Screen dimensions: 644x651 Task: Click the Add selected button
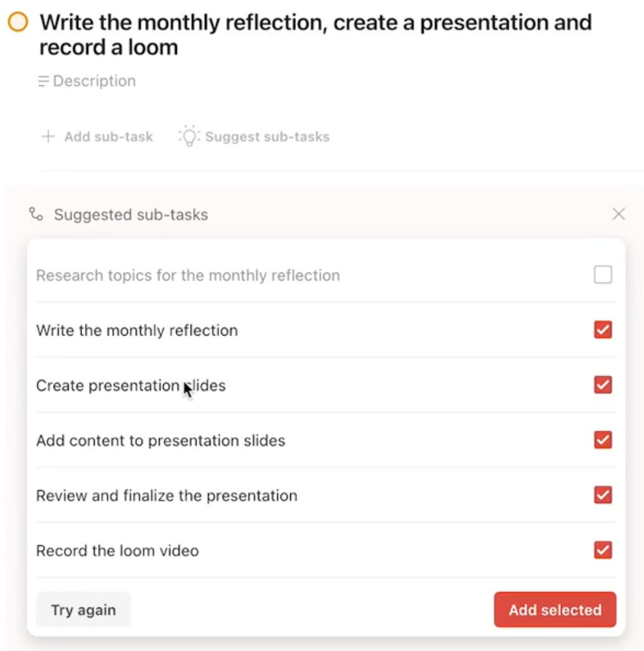pyautogui.click(x=555, y=609)
